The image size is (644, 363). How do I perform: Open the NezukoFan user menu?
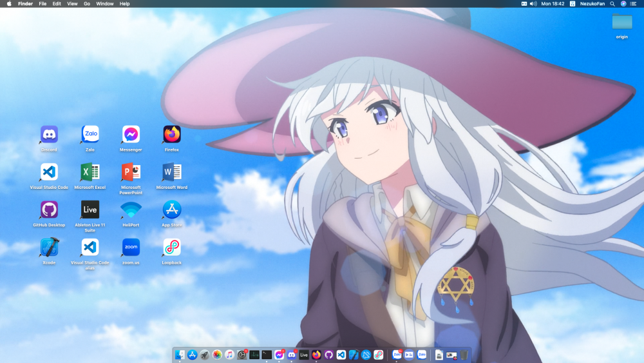pos(592,4)
